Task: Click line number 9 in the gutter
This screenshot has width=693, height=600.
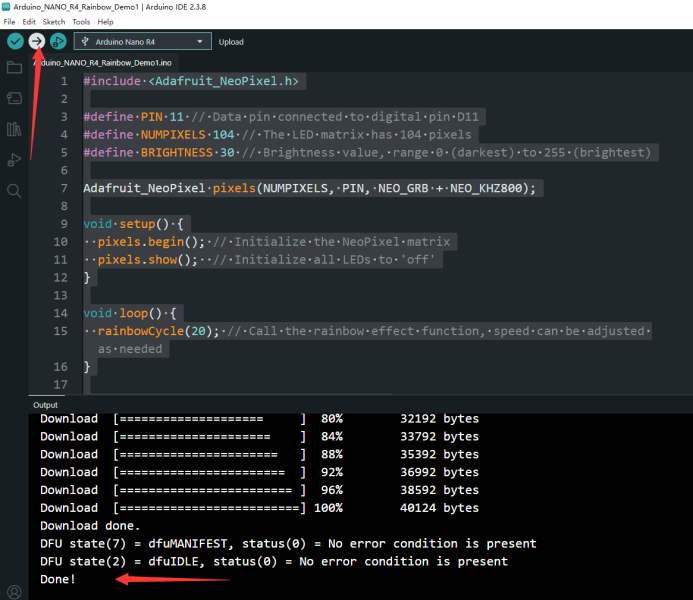Action: (64, 224)
